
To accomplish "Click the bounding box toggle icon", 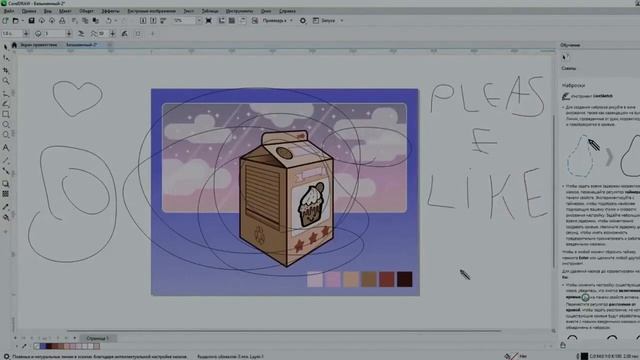I will 138,33.
